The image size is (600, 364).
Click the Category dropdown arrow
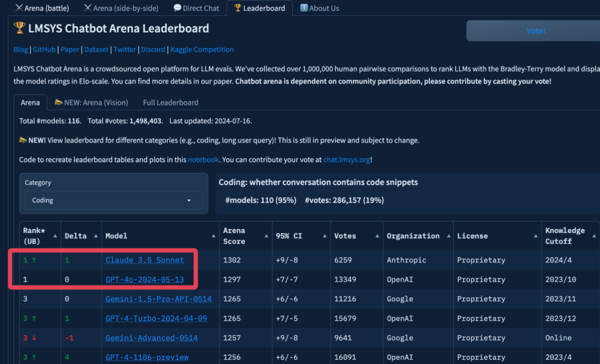[x=189, y=200]
